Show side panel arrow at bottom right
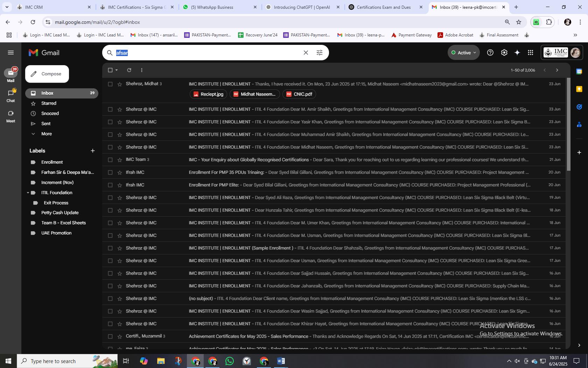Image resolution: width=588 pixels, height=368 pixels. click(x=579, y=345)
